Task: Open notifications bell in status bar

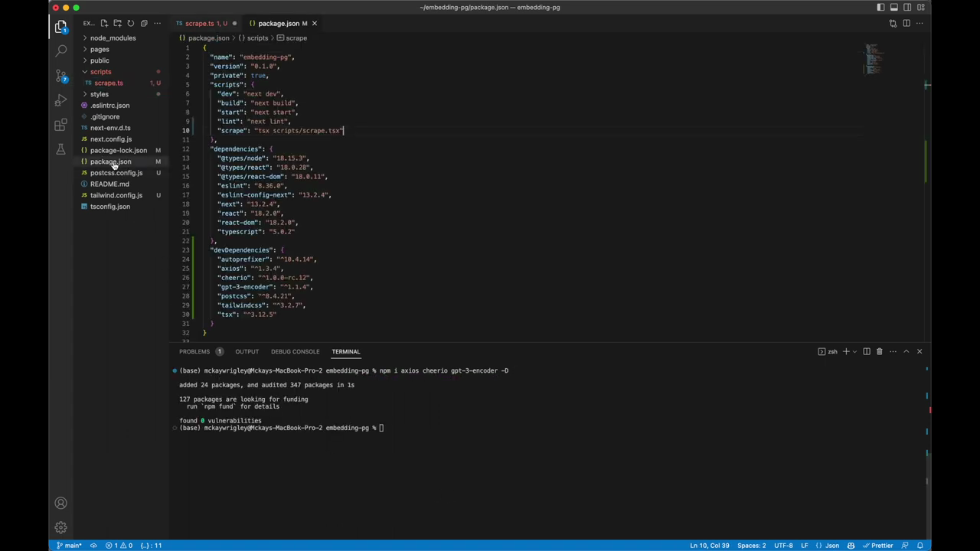Action: (920, 546)
